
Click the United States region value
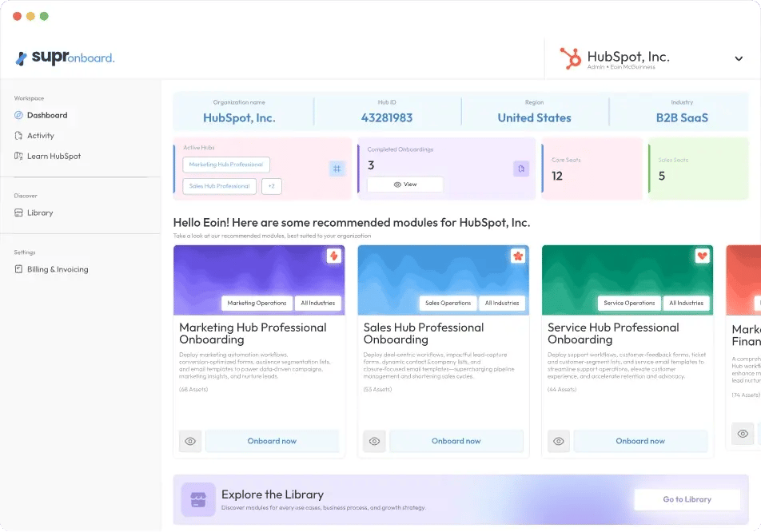coord(534,118)
